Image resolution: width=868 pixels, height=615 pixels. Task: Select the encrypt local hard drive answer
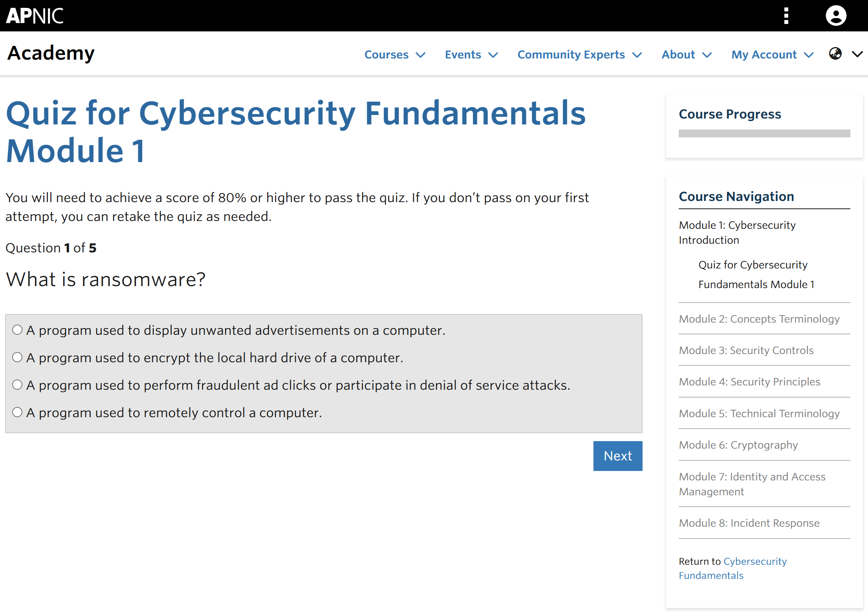pos(17,357)
